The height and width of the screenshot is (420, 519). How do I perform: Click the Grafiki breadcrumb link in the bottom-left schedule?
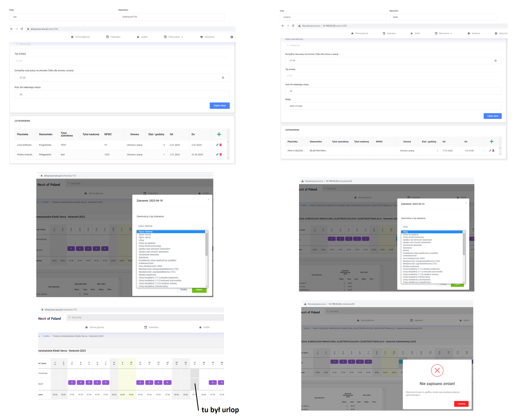[x=46, y=336]
